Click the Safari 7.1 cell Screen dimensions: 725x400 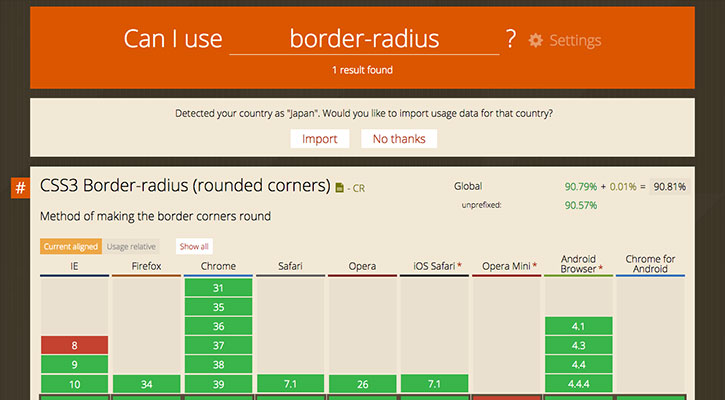pos(290,384)
